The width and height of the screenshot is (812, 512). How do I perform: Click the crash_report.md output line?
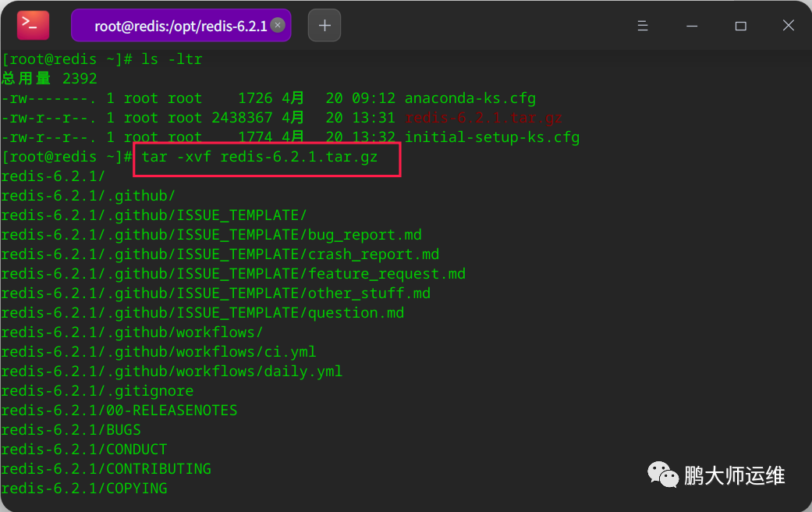[x=220, y=254]
